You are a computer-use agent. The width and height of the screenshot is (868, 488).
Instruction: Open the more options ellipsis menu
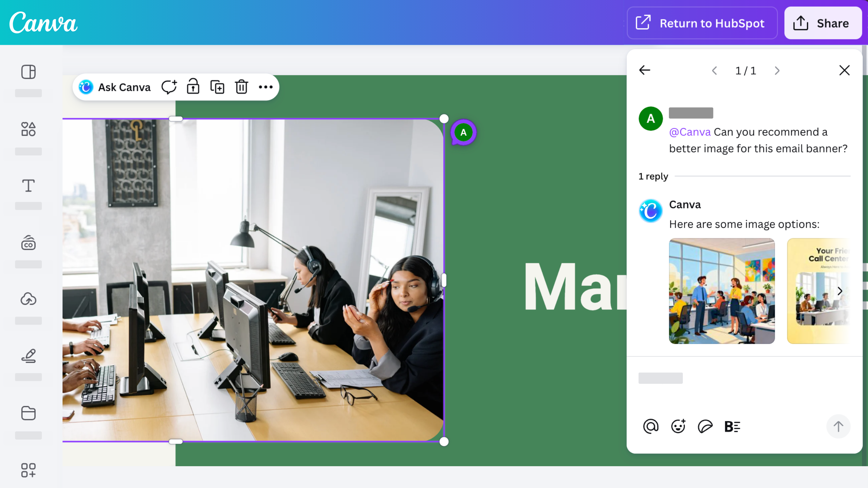(265, 87)
